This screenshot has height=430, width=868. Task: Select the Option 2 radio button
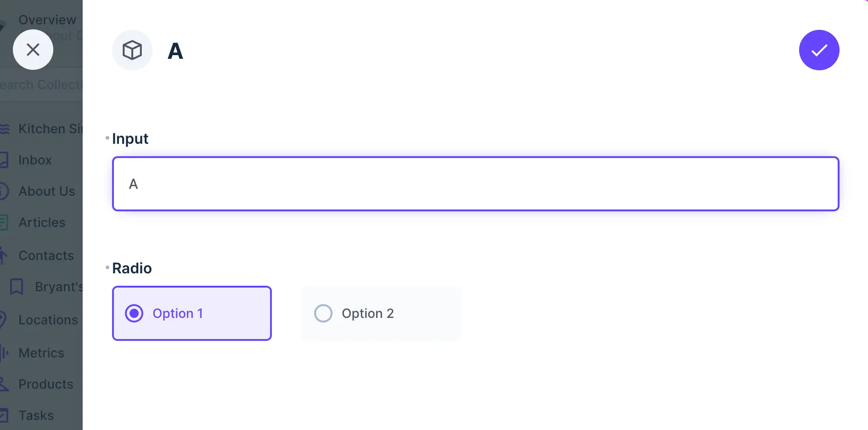pos(323,313)
